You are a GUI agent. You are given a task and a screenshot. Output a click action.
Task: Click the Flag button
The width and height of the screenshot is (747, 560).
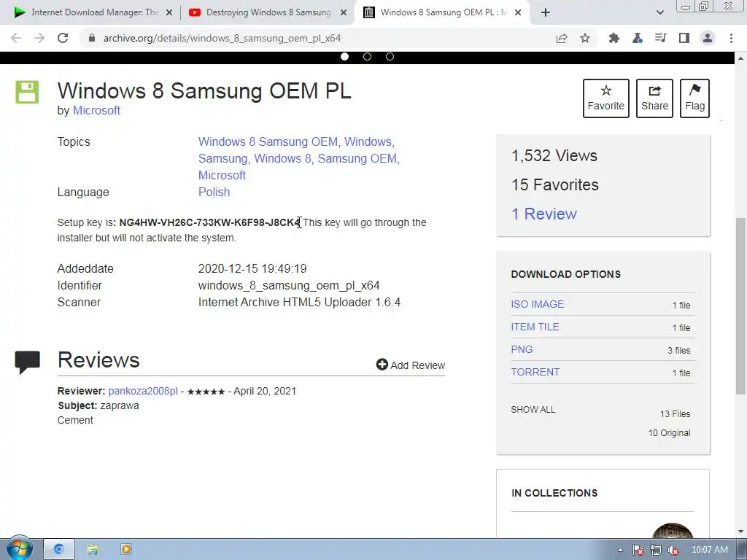click(x=694, y=98)
